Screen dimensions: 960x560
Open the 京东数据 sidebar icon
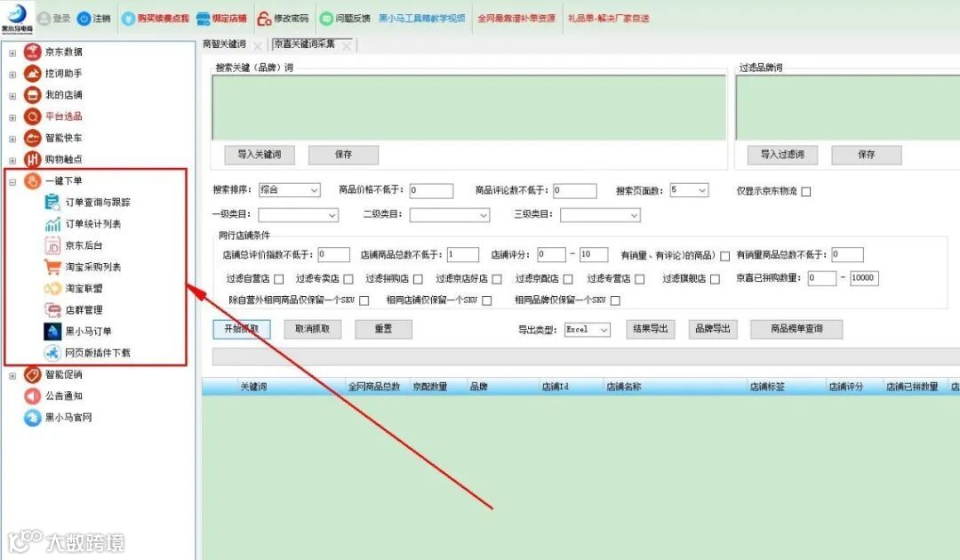(33, 52)
